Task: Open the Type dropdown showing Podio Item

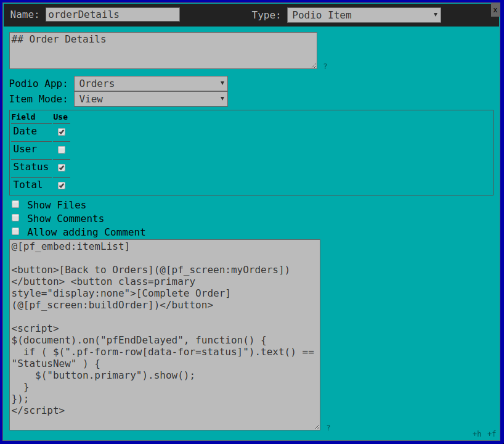Action: (364, 15)
